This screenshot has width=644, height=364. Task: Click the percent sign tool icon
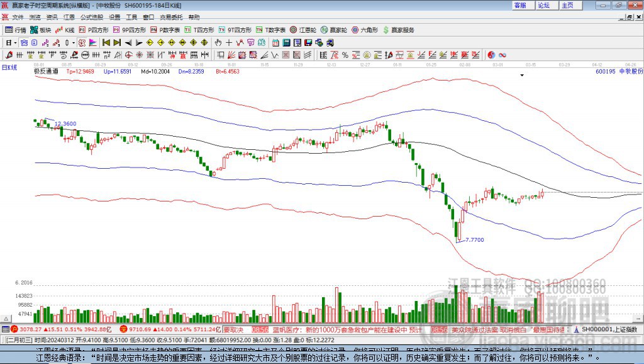point(345,55)
